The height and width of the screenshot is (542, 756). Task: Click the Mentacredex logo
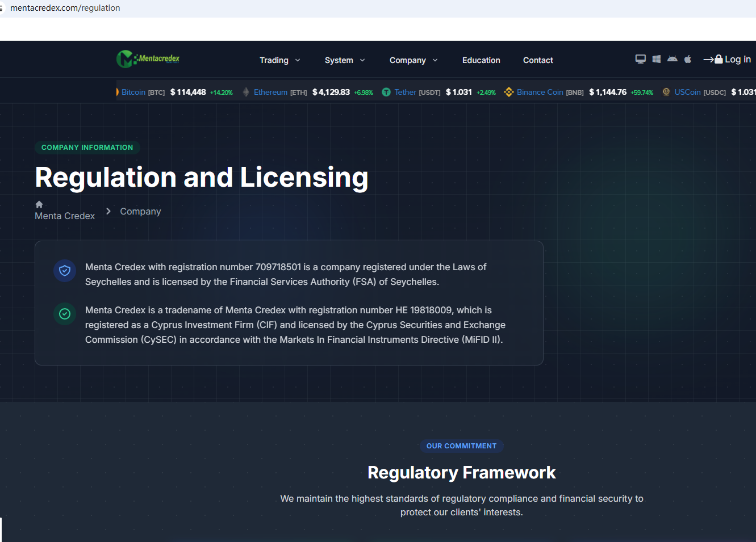point(148,59)
